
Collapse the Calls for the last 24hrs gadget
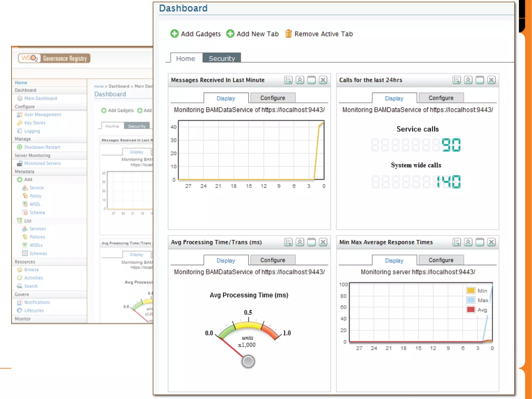point(468,80)
